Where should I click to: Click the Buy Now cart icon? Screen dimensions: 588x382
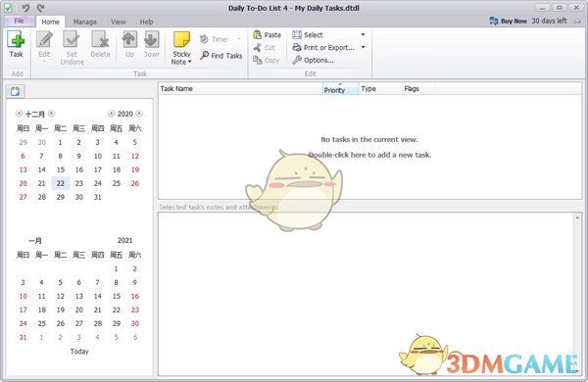494,21
